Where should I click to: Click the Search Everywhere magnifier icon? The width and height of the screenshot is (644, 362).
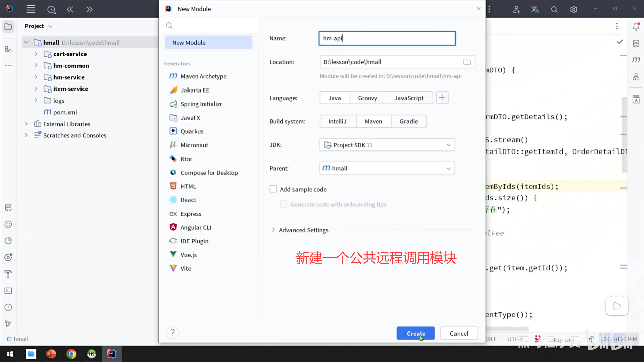554,9
